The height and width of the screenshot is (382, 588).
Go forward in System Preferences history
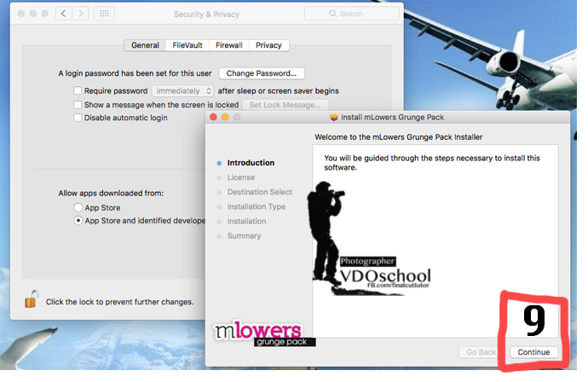point(81,14)
